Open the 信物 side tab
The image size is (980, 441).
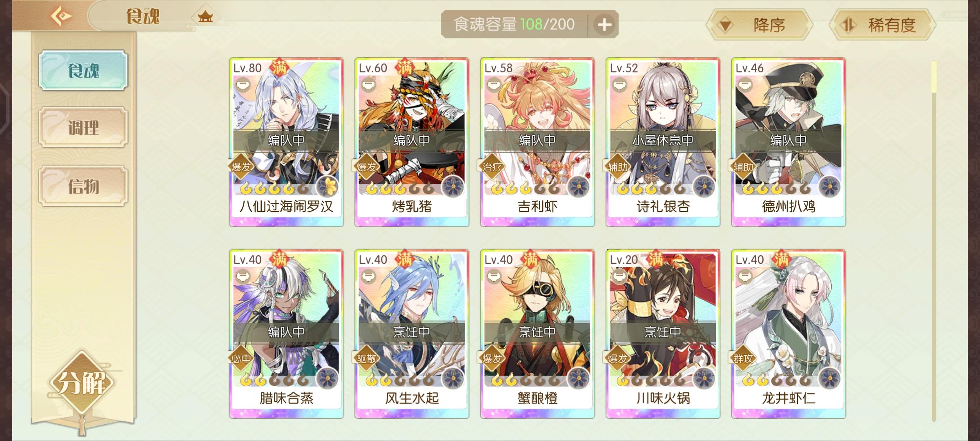83,186
